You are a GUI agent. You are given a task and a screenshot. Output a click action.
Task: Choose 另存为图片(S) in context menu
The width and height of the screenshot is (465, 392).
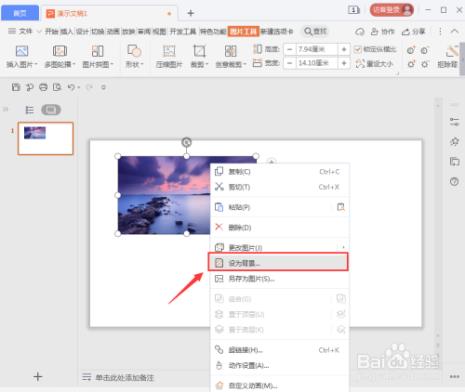tap(279, 279)
